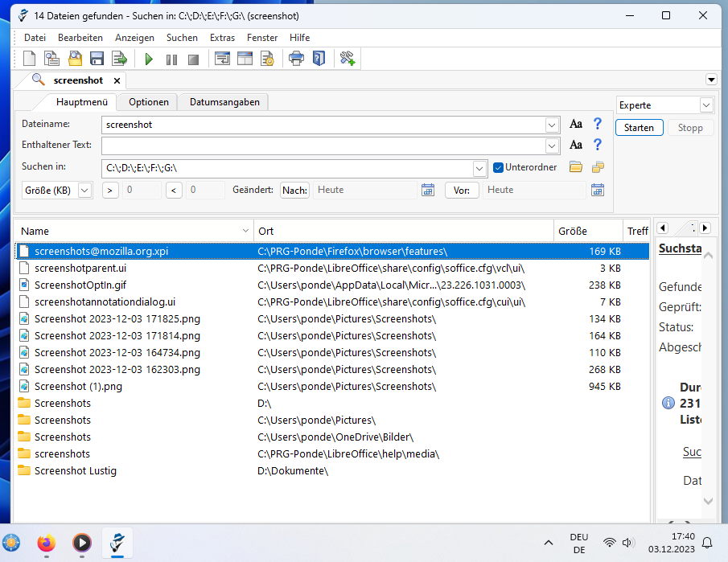
Task: Click into the Enthaltener Text field
Action: coord(323,146)
